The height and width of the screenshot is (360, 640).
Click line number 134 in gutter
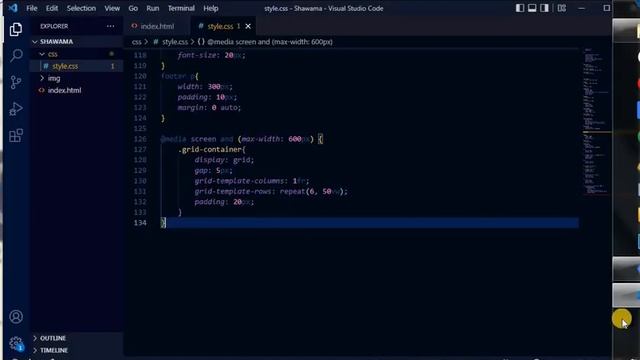(140, 223)
